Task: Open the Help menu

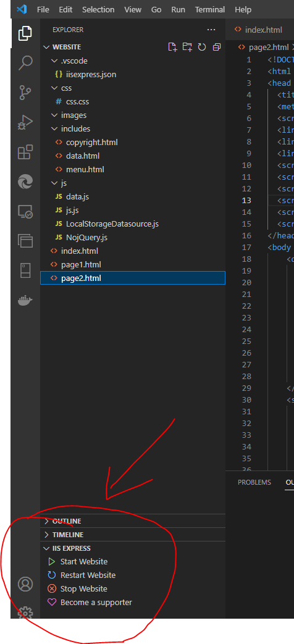Action: (243, 9)
